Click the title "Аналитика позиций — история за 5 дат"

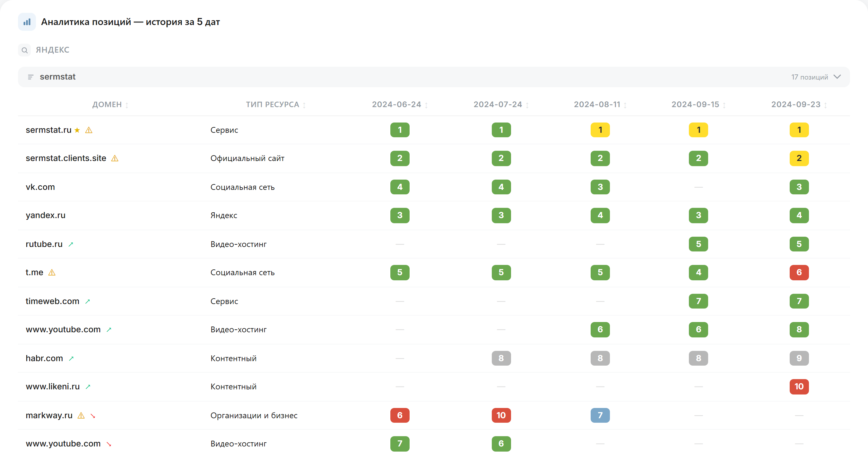[x=130, y=22]
